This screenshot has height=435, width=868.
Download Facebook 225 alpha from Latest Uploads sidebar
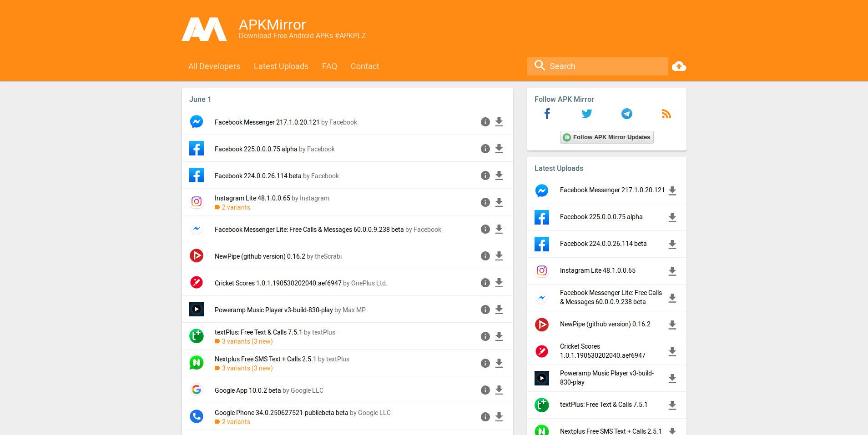[x=672, y=218]
